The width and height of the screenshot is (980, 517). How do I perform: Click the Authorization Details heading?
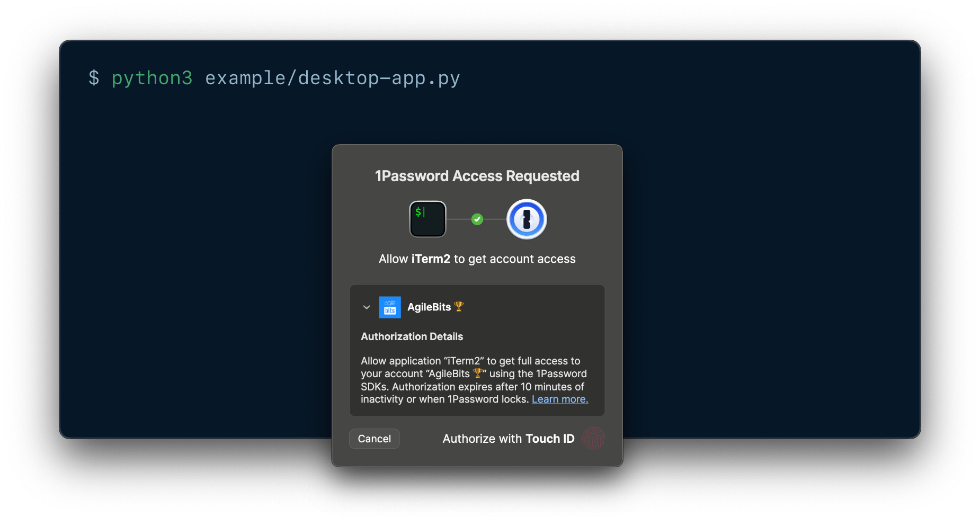(412, 336)
